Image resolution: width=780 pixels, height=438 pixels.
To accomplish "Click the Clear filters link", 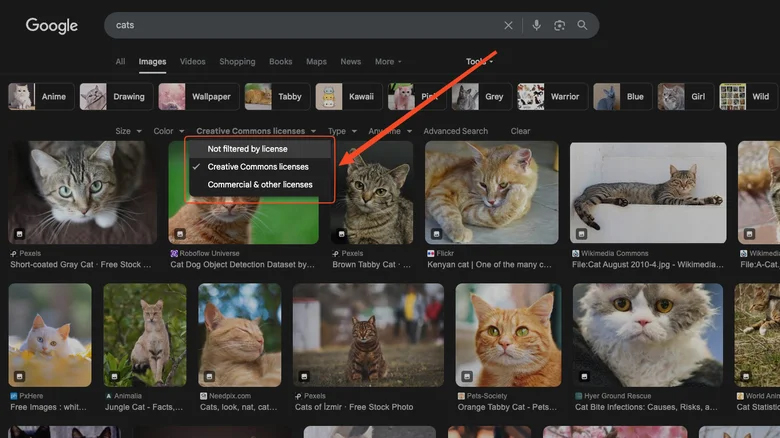I will tap(520, 131).
